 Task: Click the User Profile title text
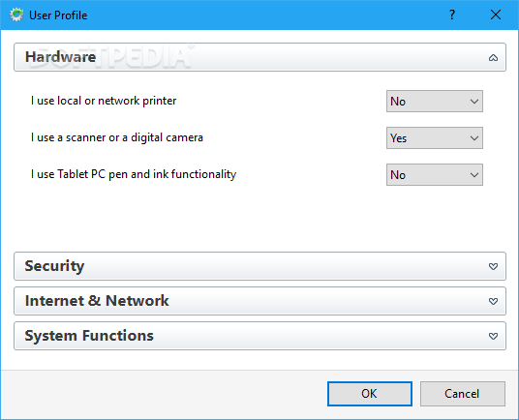pyautogui.click(x=58, y=15)
